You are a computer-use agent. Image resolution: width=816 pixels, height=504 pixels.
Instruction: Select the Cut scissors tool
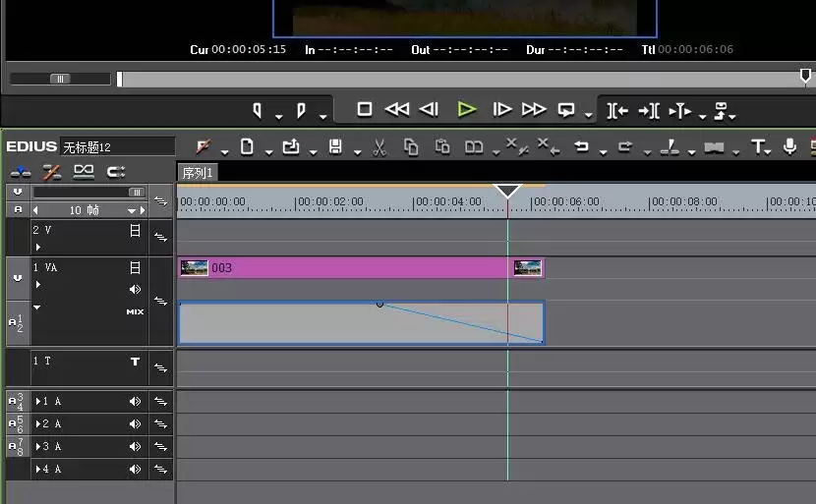tap(379, 147)
